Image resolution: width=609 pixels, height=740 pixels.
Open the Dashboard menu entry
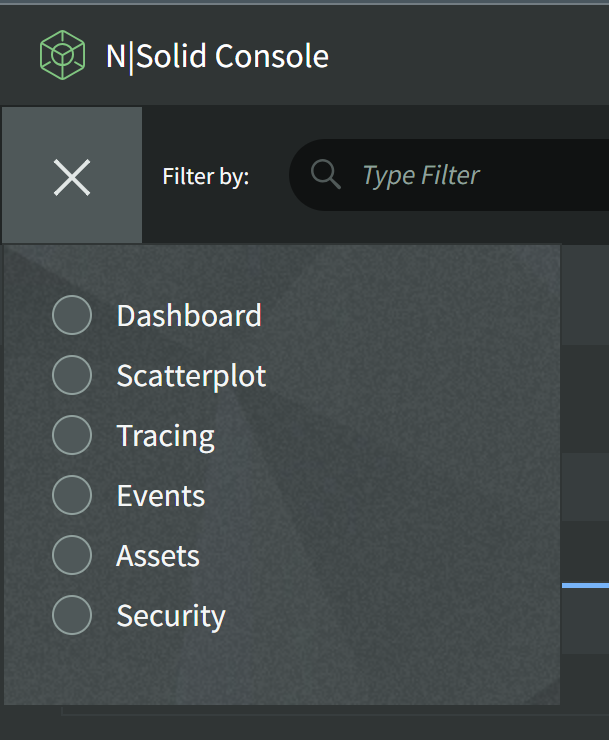189,315
